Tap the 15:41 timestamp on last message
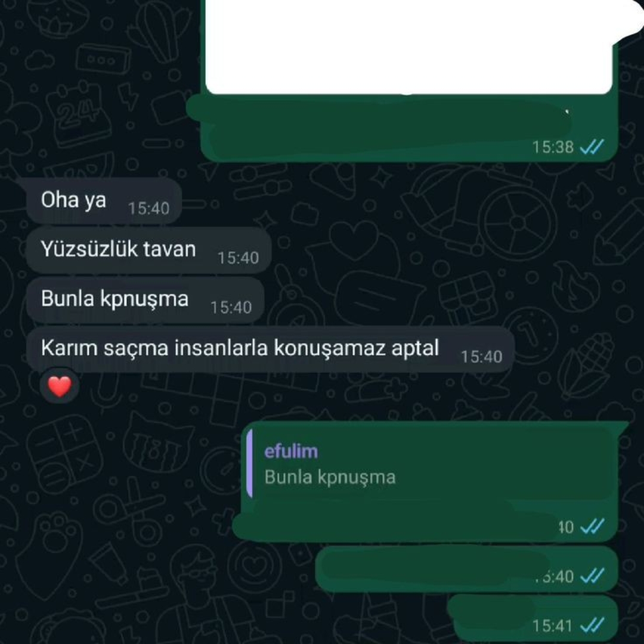This screenshot has height=644, width=644. 553,625
